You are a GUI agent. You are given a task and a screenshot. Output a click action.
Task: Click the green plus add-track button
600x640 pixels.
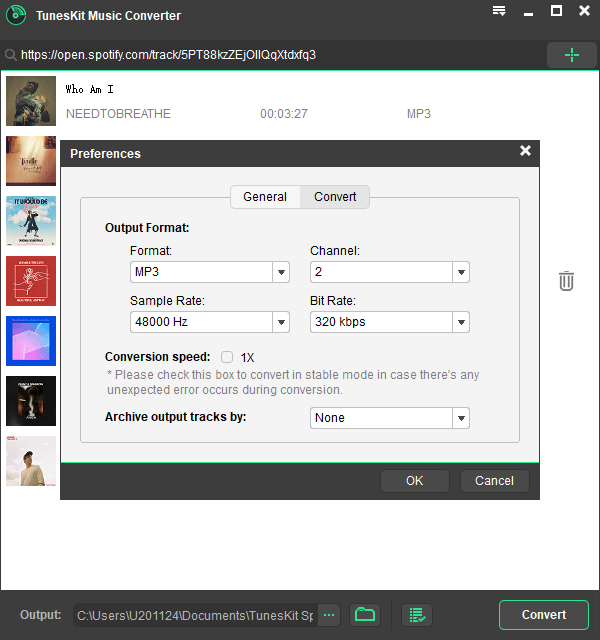[x=571, y=55]
